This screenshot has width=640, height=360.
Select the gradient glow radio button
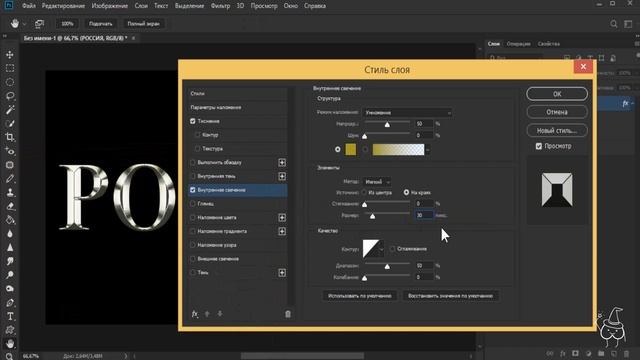(365, 149)
